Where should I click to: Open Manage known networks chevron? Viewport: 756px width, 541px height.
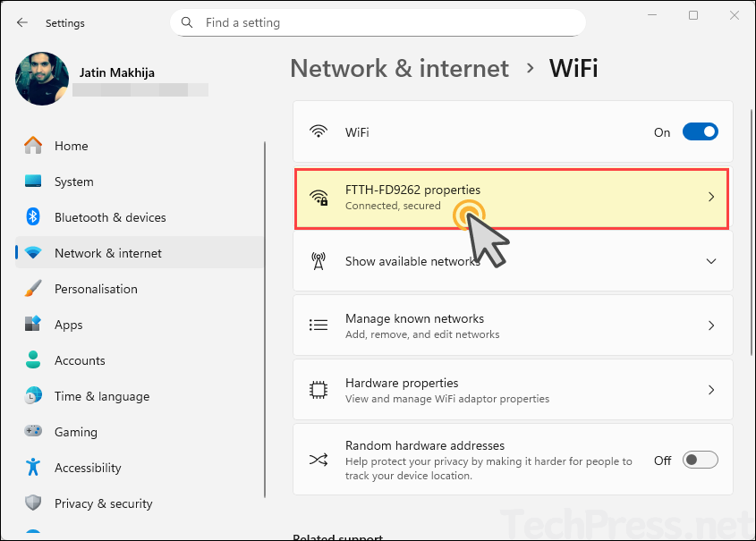point(711,325)
